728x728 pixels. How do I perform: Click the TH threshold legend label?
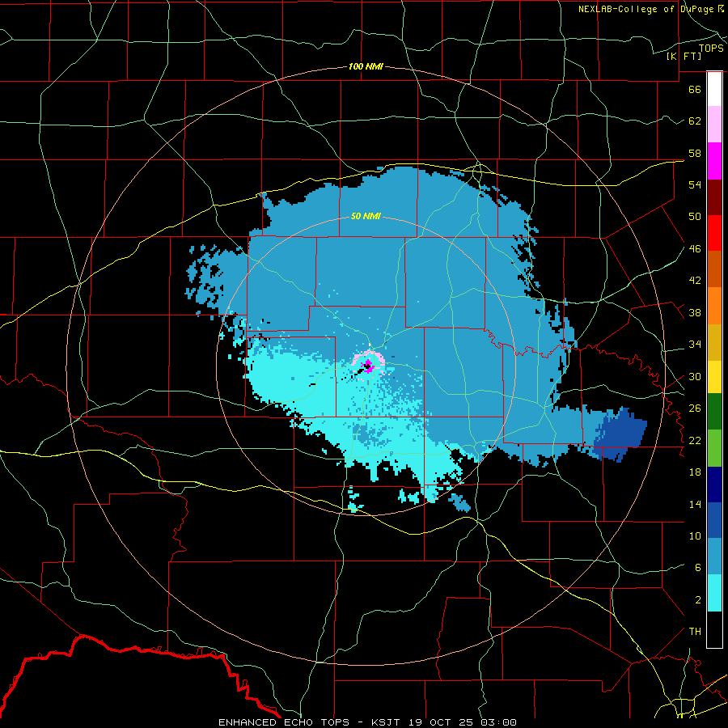click(695, 632)
